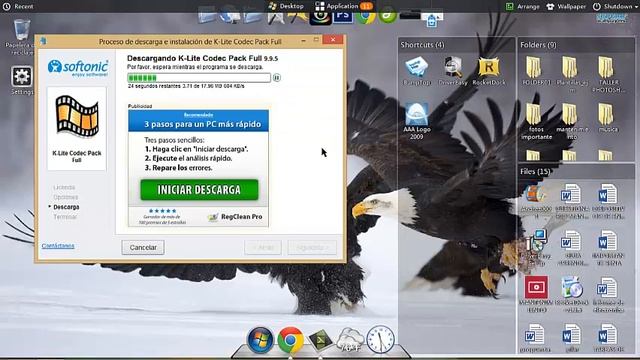Click the Iniciar Descarga green ad button

click(199, 190)
